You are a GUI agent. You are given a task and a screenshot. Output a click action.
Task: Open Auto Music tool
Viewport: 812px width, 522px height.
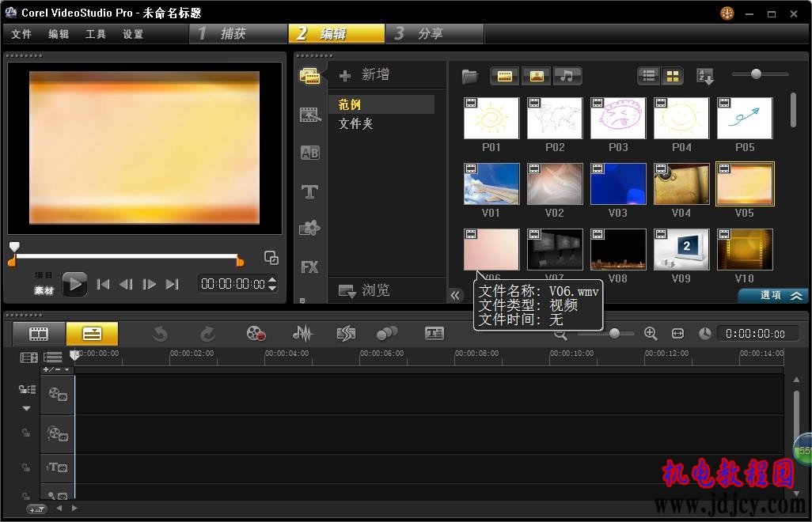click(346, 334)
